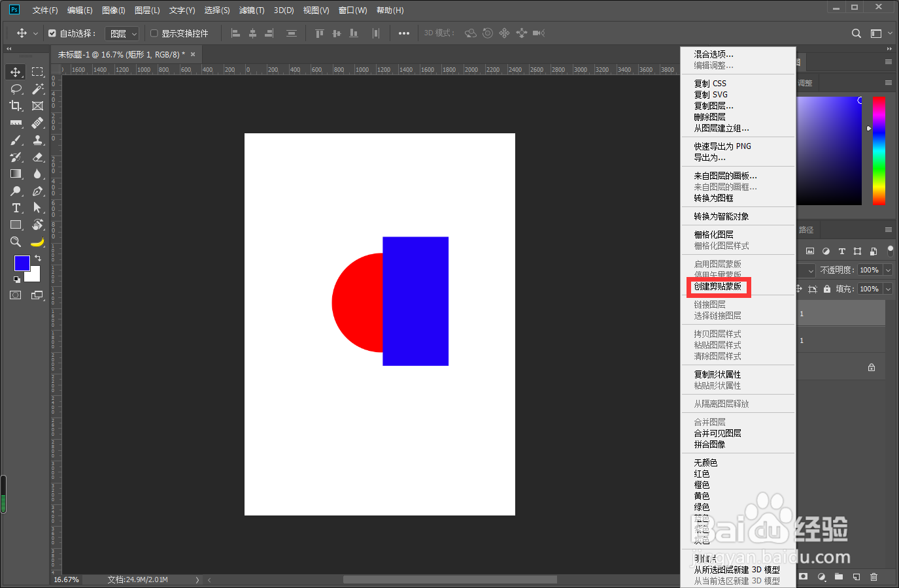Select the Zoom magnifier tool

(x=16, y=242)
